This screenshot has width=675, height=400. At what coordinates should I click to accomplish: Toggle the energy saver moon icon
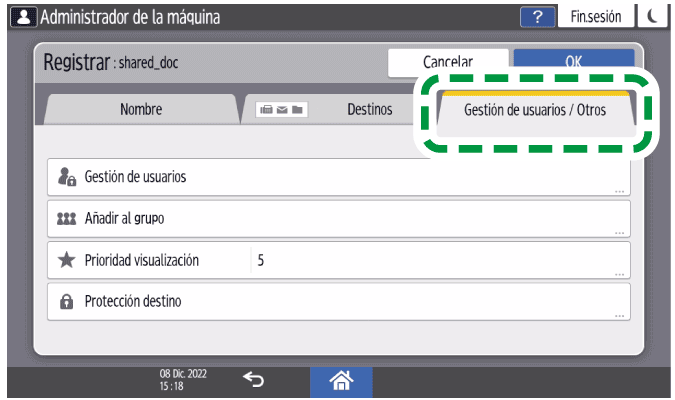point(655,17)
